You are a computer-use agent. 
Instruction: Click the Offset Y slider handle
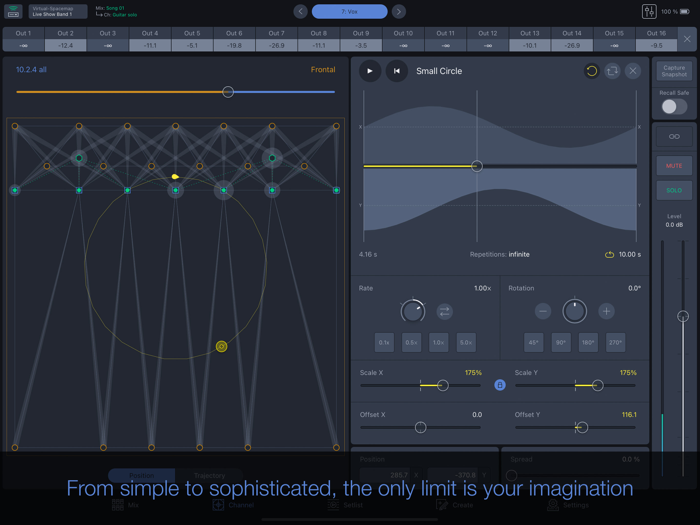(x=582, y=427)
